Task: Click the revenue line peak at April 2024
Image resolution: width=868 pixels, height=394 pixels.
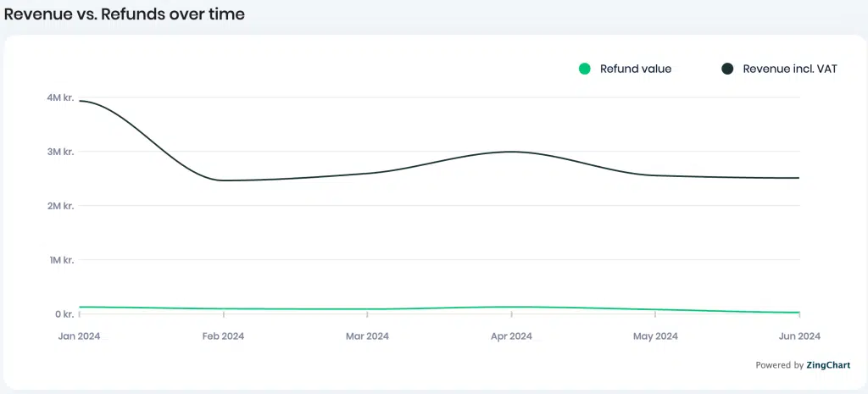Action: click(511, 152)
